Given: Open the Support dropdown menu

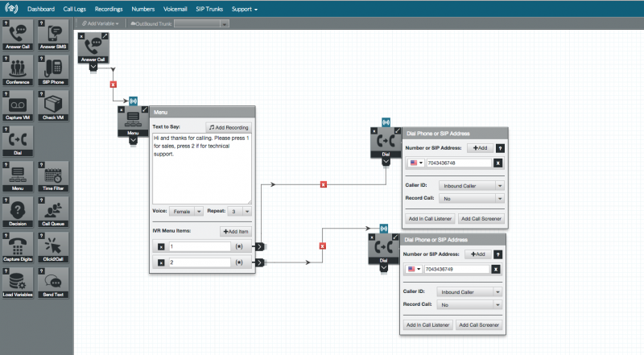Looking at the screenshot, I should coord(245,9).
